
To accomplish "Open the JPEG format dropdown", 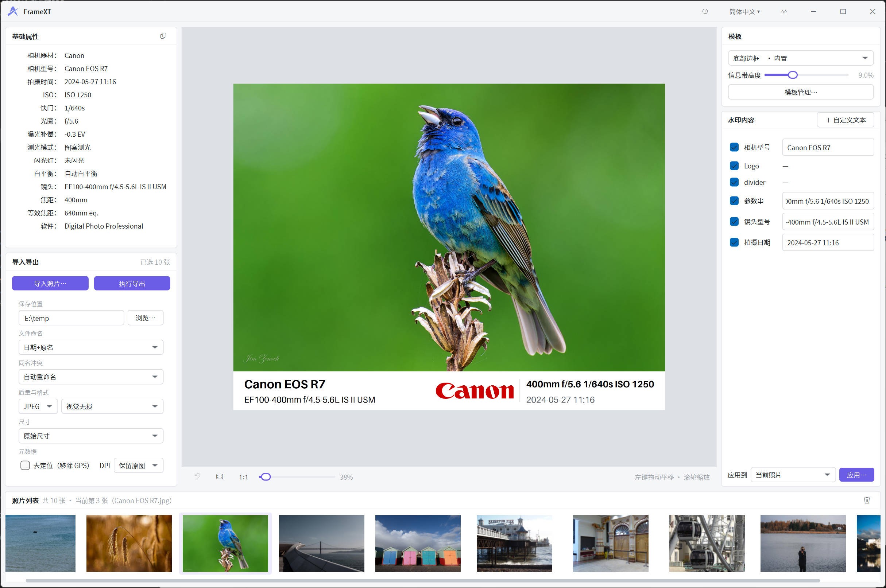I will coord(38,406).
